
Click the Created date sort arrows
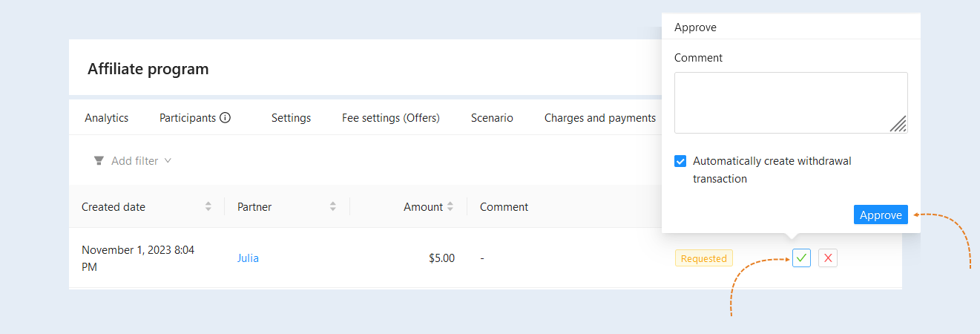208,207
